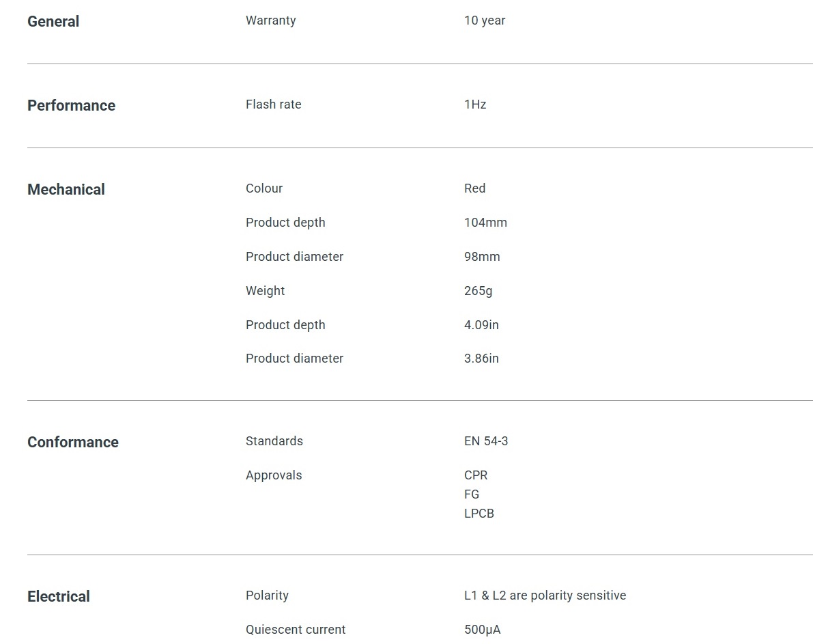This screenshot has width=813, height=644.
Task: Click the Mechanical section heading
Action: [x=66, y=189]
